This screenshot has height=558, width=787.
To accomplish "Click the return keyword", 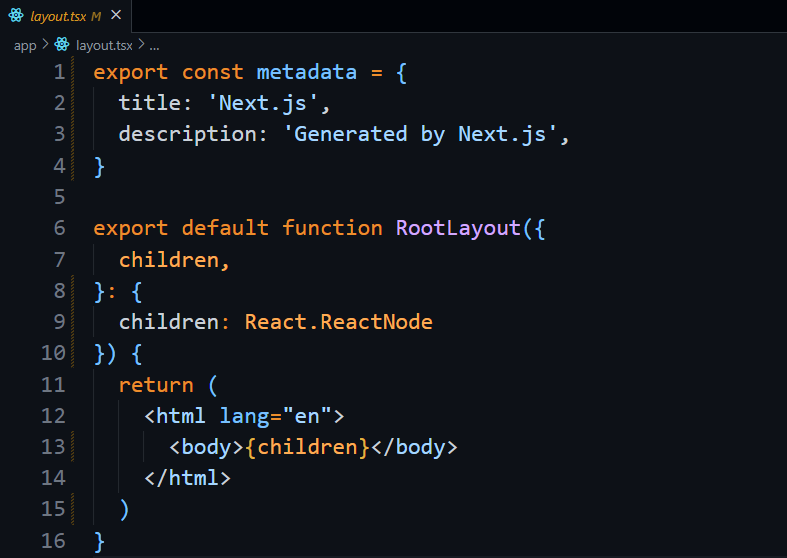I will 156,384.
